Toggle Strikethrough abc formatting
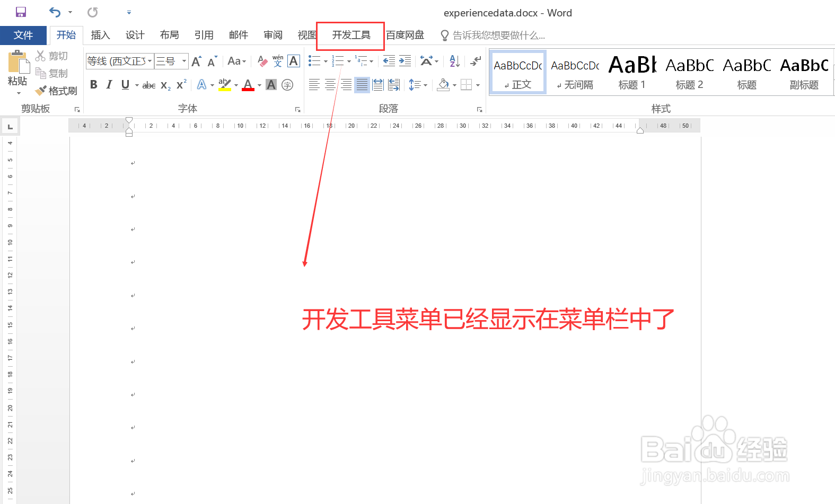Image resolution: width=835 pixels, height=504 pixels. [x=149, y=85]
